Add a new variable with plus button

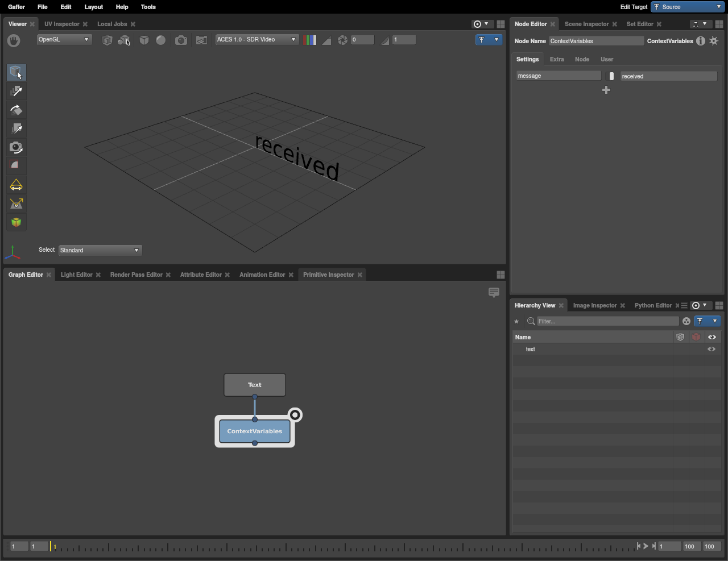click(x=606, y=90)
